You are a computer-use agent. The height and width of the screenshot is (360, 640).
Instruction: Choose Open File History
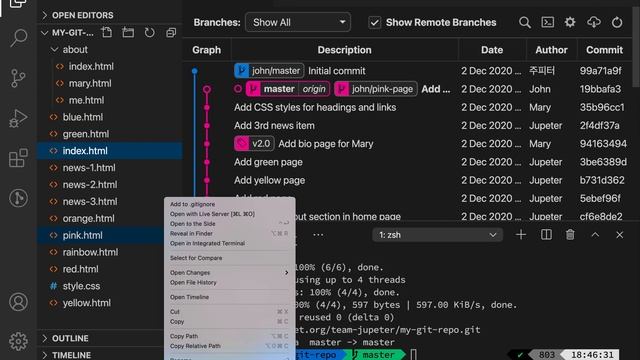pos(193,282)
